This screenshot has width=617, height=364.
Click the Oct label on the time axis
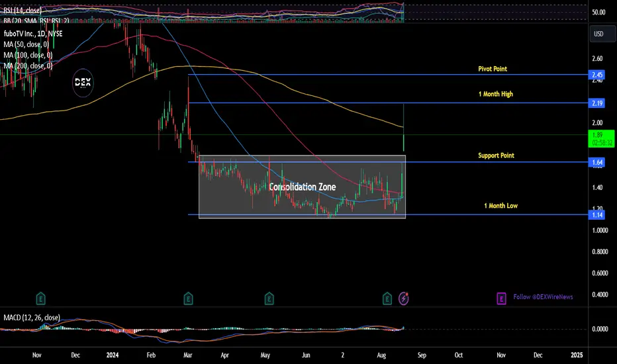click(x=459, y=355)
